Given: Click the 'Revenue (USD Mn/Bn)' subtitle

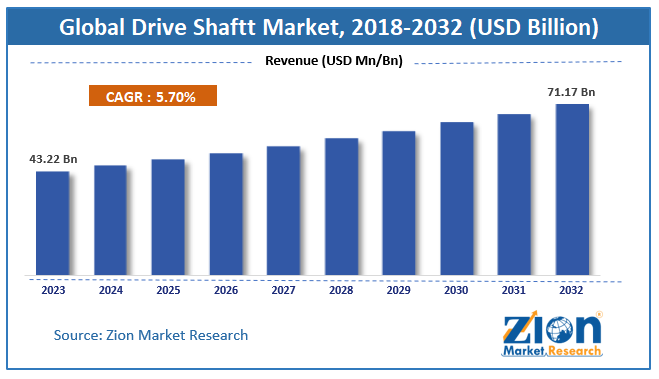Looking at the screenshot, I should [334, 61].
